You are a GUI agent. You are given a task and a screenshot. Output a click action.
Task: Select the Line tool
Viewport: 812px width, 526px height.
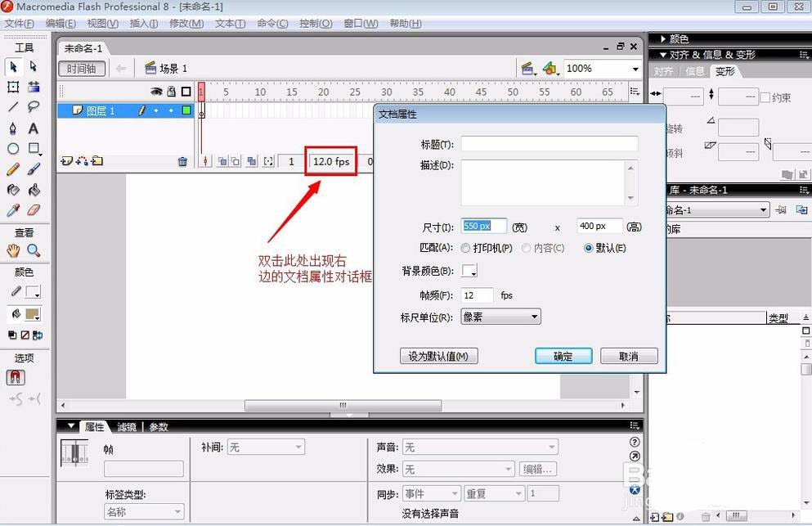point(13,107)
